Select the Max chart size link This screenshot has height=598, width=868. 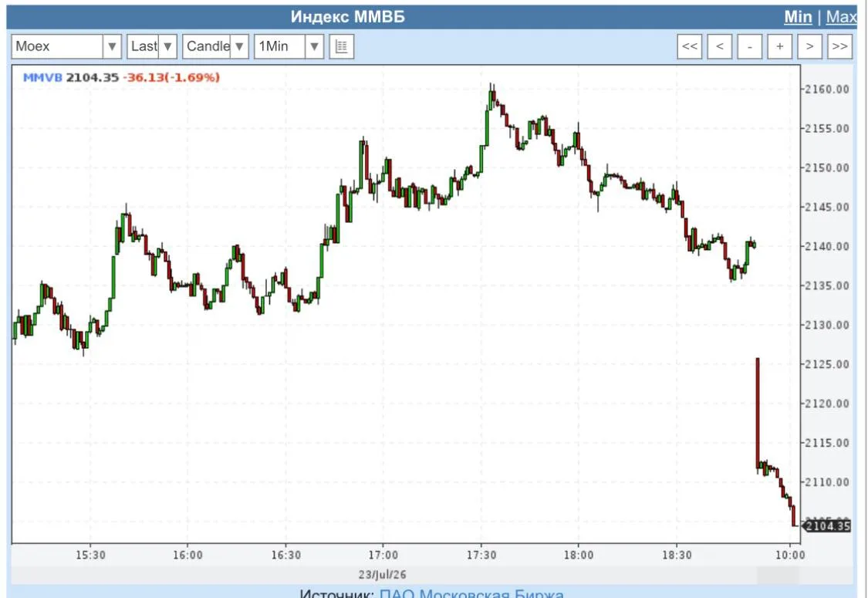(841, 17)
